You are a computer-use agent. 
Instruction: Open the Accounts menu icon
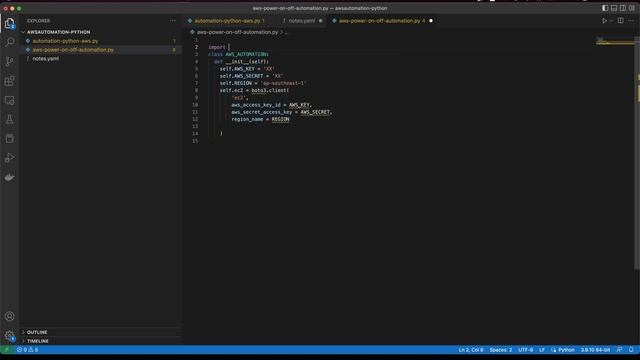(9, 316)
